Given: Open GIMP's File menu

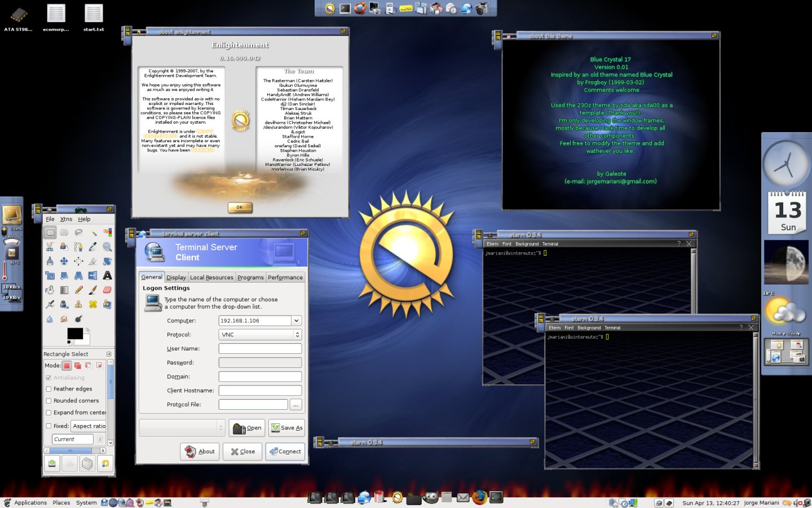Looking at the screenshot, I should pos(50,219).
